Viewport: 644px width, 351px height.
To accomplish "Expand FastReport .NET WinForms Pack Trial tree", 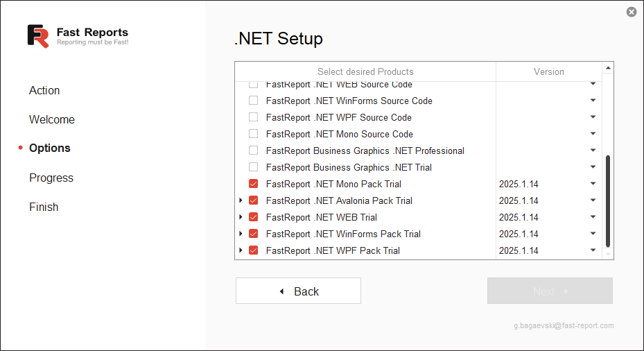I will click(241, 234).
